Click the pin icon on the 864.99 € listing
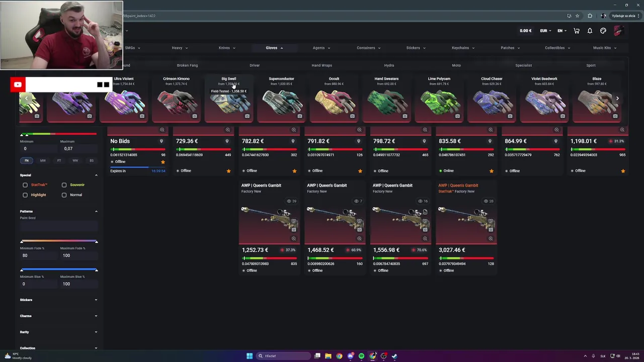 [x=556, y=141]
